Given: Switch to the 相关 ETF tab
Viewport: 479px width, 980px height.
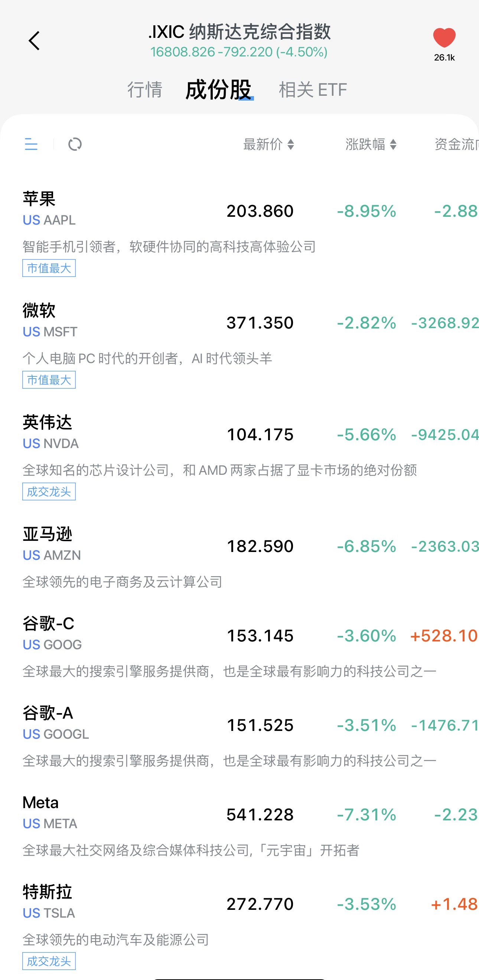Looking at the screenshot, I should (313, 90).
